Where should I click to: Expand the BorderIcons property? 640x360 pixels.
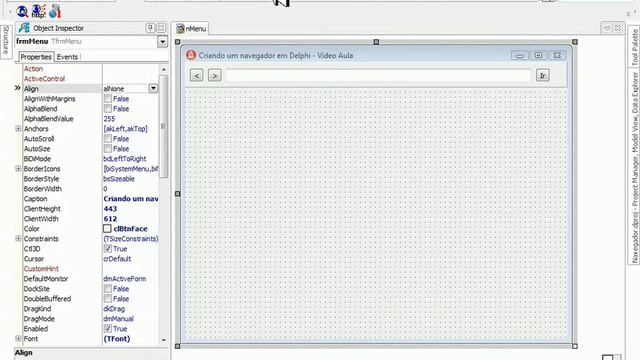pyautogui.click(x=18, y=169)
